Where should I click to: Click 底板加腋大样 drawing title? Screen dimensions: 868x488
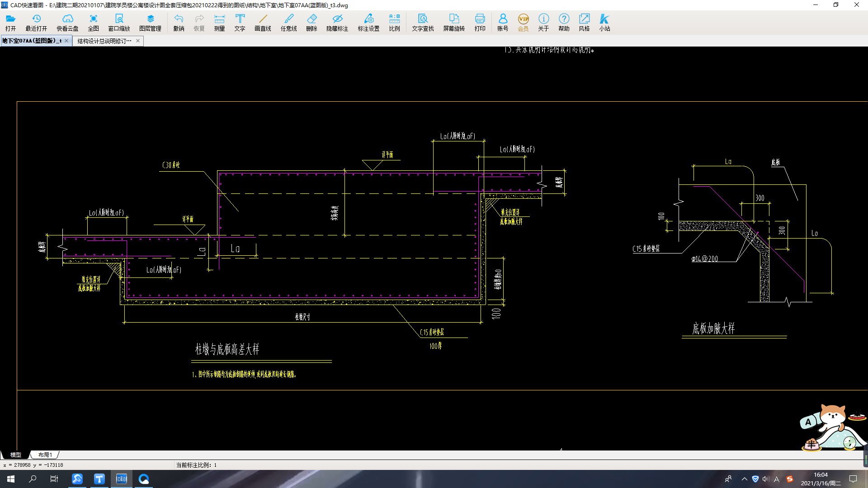point(713,328)
